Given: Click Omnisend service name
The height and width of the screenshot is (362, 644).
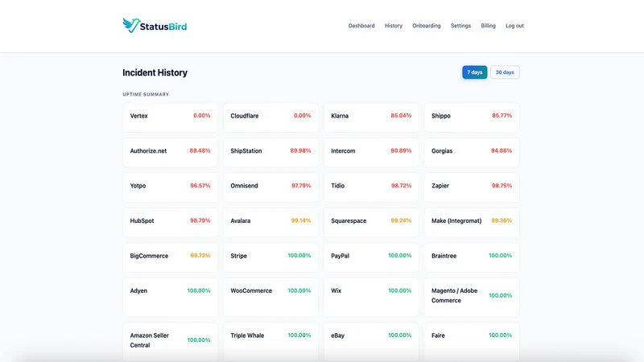Looking at the screenshot, I should [244, 186].
